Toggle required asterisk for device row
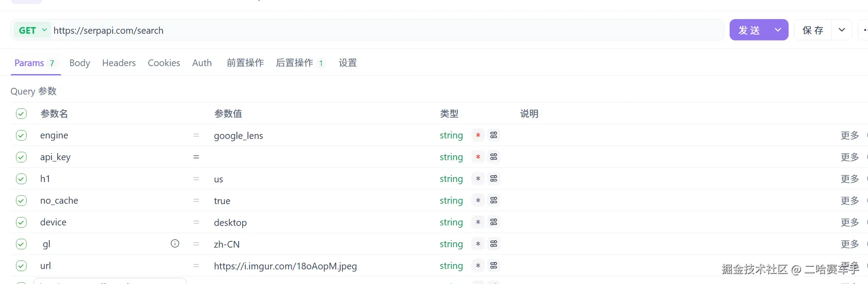868x284 pixels. click(478, 222)
